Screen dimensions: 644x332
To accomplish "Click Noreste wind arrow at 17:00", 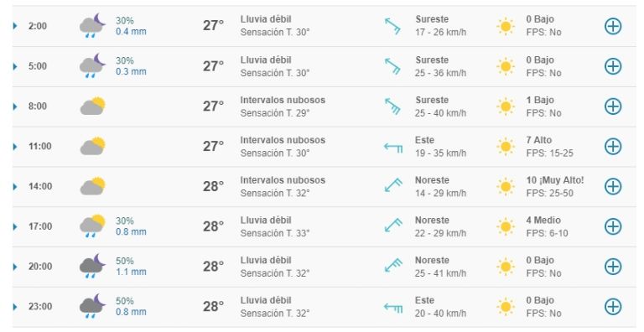I will pyautogui.click(x=393, y=226).
